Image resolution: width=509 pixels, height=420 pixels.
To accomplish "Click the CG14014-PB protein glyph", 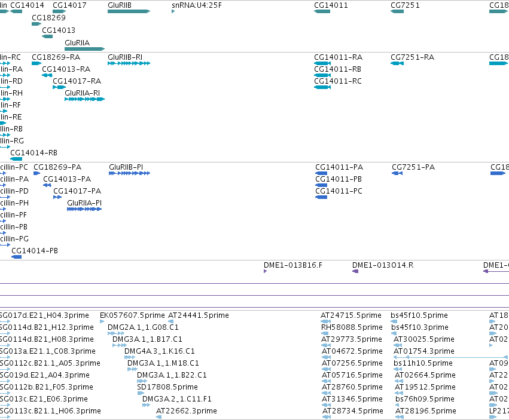I will coord(17,257).
